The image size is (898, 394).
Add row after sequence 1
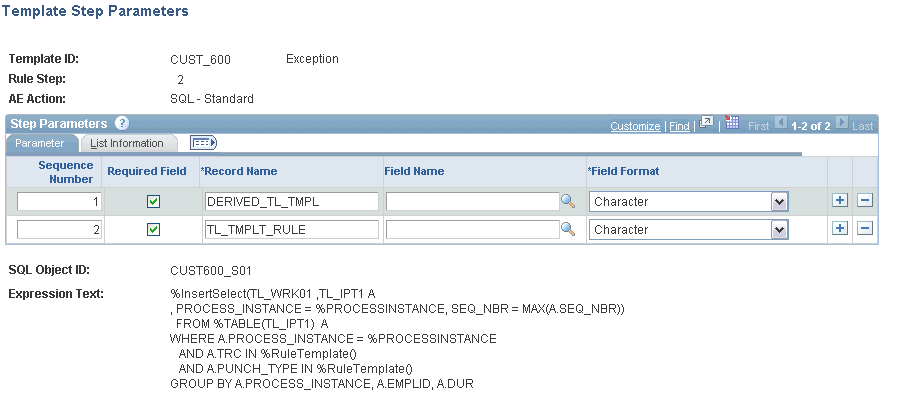[840, 200]
